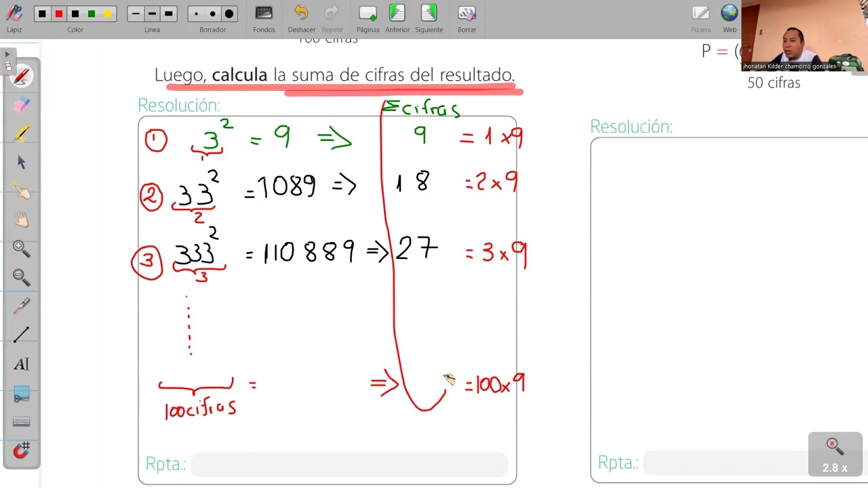Click the left Rpta answer field
Screen dimensions: 868x488
point(349,465)
